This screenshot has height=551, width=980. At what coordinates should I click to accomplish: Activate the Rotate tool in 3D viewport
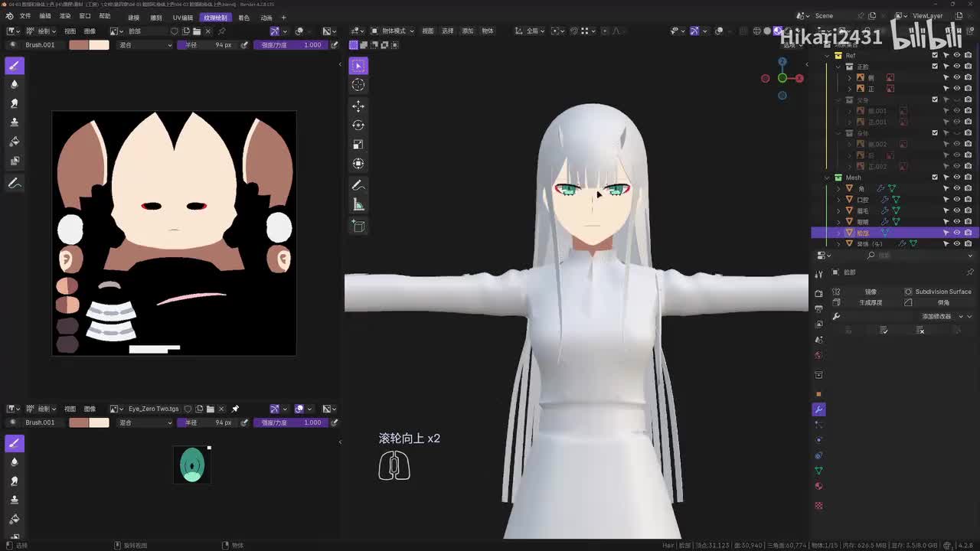pyautogui.click(x=358, y=125)
